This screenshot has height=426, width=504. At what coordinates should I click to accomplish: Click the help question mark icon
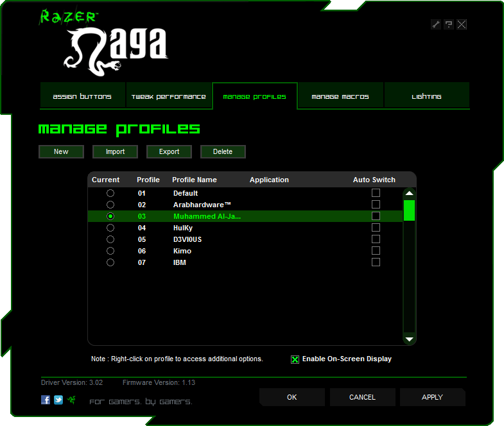(x=449, y=24)
